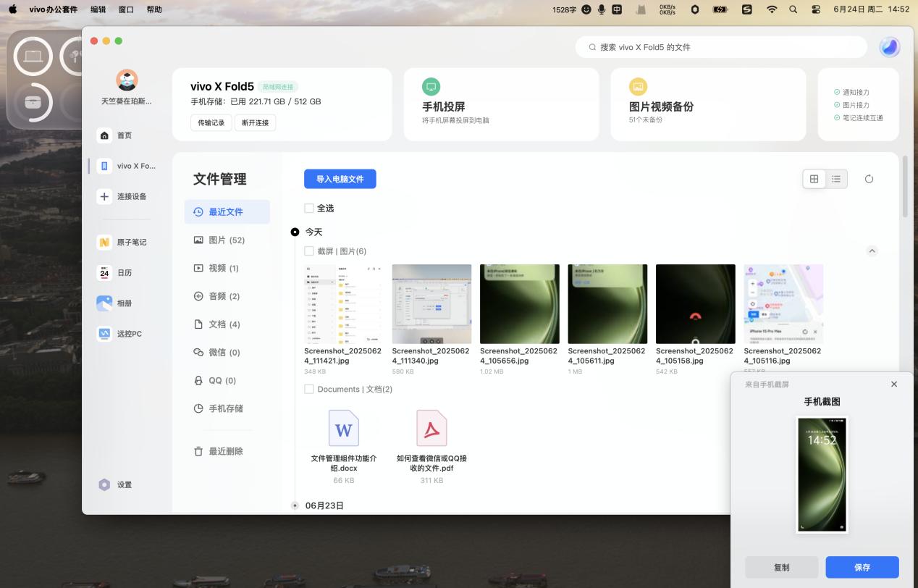Click the 手机投屏 screen mirroring icon
Image resolution: width=918 pixels, height=588 pixels.
(x=431, y=87)
